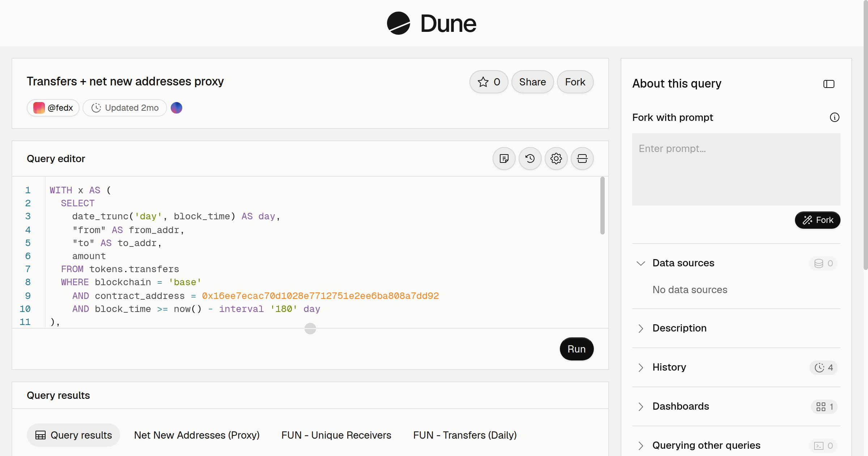Share this query
The image size is (868, 456).
coord(532,82)
